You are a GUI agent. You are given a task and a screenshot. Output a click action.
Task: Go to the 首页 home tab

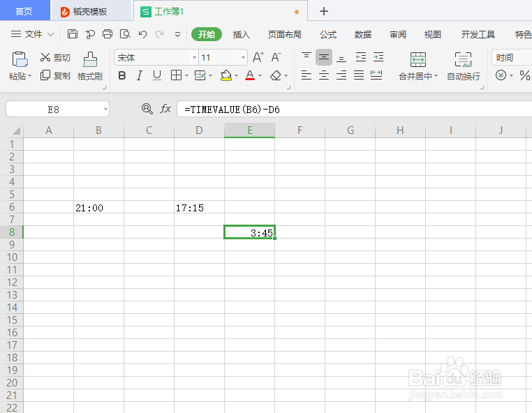[x=24, y=11]
